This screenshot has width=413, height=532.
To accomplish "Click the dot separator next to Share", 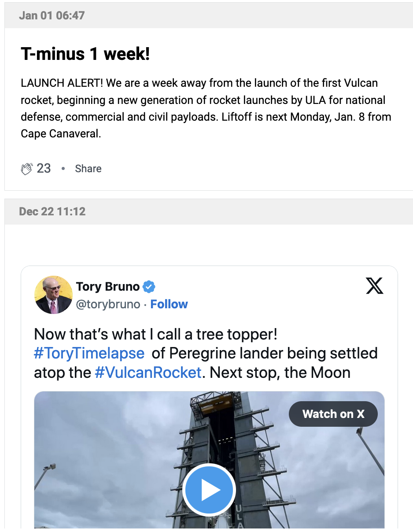I will pyautogui.click(x=63, y=169).
